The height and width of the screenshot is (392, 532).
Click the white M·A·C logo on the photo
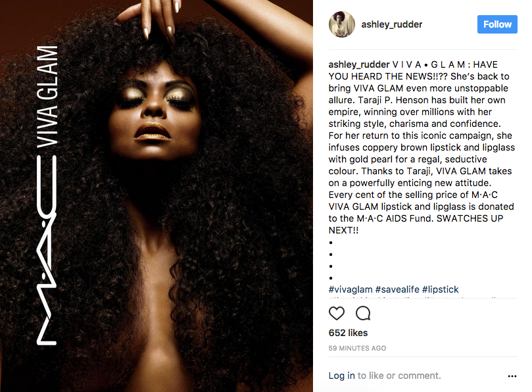coord(47,250)
